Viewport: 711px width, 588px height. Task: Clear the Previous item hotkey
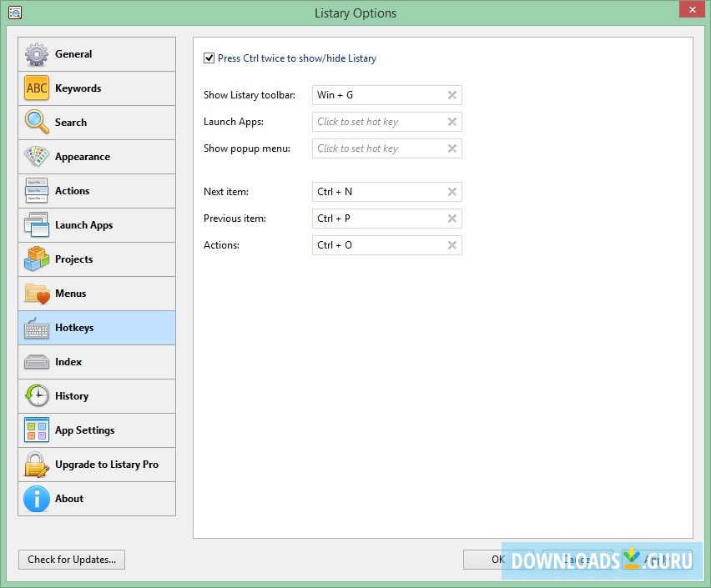pos(452,219)
